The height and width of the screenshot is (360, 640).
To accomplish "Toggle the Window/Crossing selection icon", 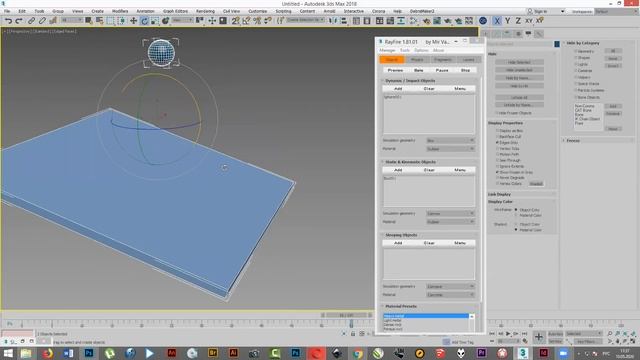I will pos(122,20).
